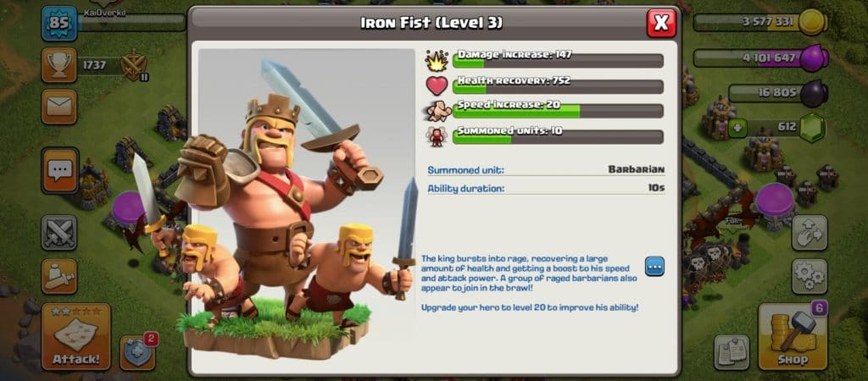Open the crossed swords battle log

point(58,232)
